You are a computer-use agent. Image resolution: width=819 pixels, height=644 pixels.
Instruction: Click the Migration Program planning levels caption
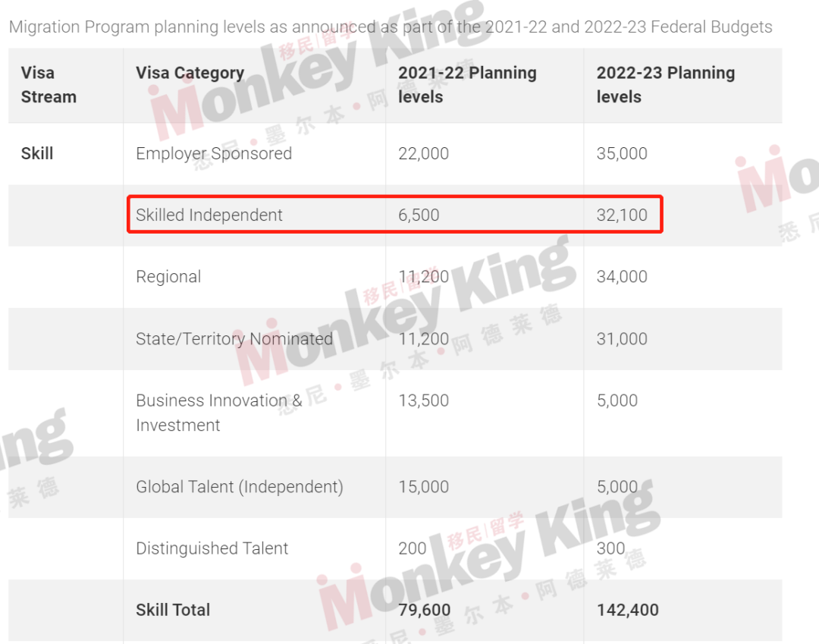pyautogui.click(x=391, y=27)
